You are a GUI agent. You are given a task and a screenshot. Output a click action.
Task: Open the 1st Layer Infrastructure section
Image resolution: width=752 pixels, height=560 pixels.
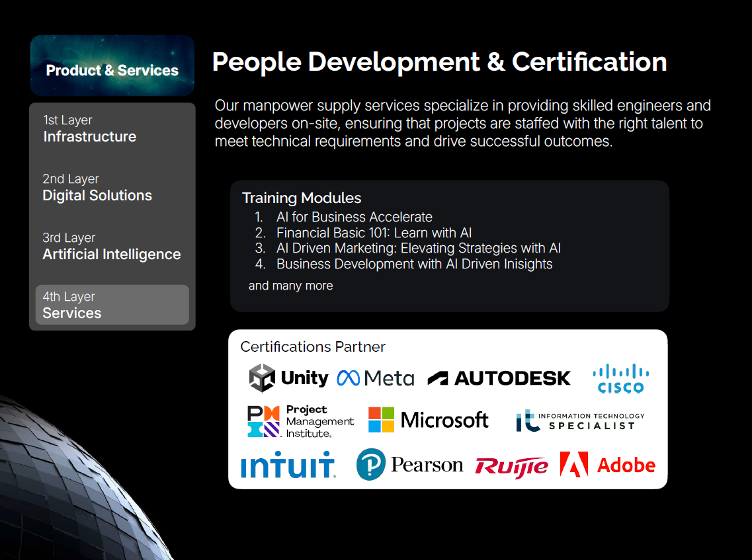tap(90, 128)
